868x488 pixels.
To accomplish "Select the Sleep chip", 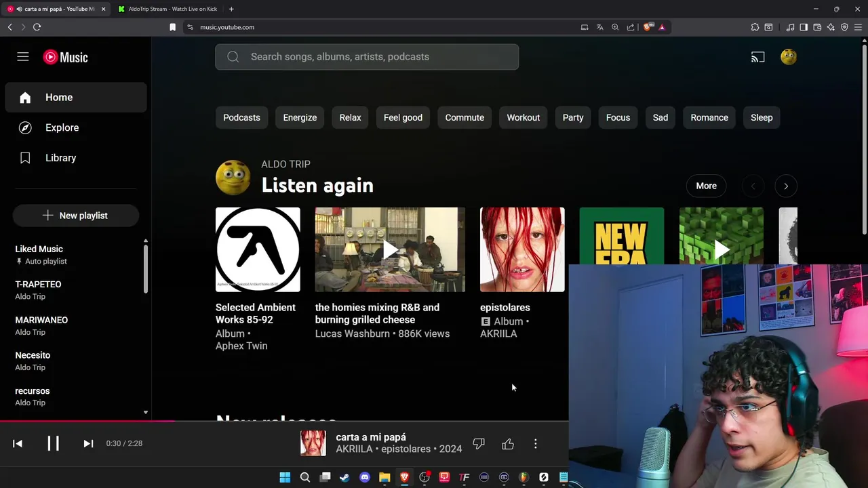I will pos(762,118).
